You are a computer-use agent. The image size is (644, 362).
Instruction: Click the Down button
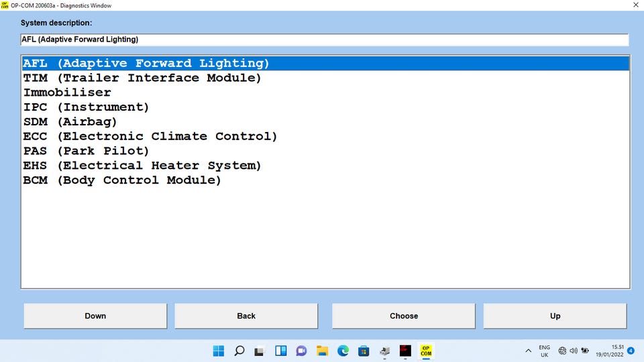(95, 316)
